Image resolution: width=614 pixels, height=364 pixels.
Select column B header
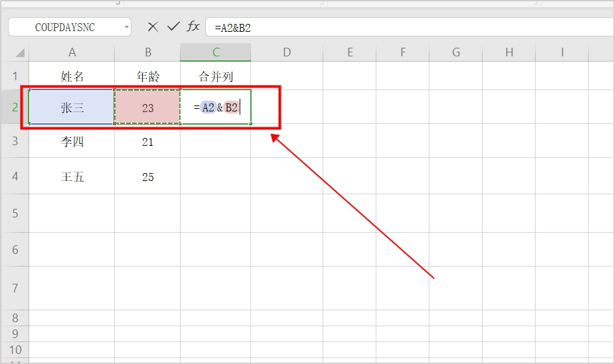[147, 52]
